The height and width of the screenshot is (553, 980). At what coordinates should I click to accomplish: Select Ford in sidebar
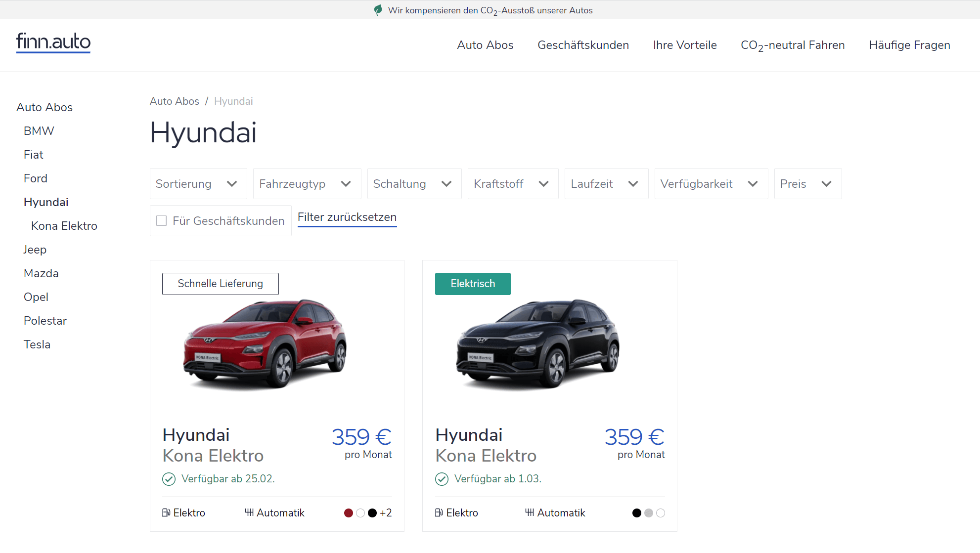(x=36, y=178)
